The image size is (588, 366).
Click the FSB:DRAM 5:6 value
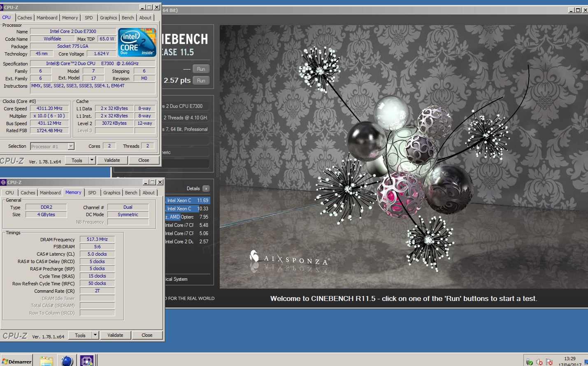(x=97, y=247)
